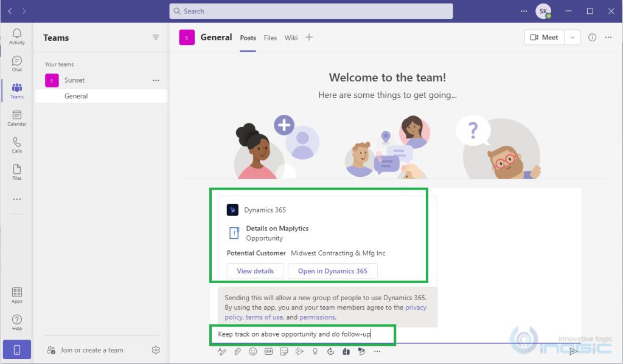Attach a file with the paperclip icon
623x364 pixels.
[237, 351]
